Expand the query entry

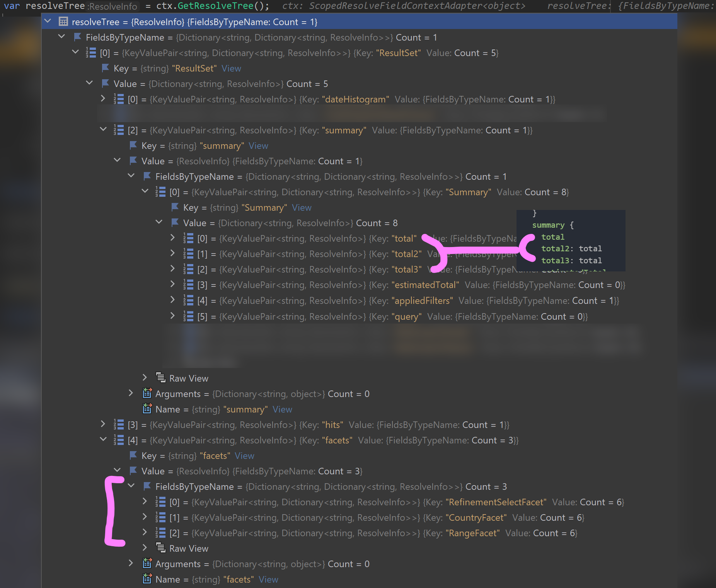pos(172,316)
